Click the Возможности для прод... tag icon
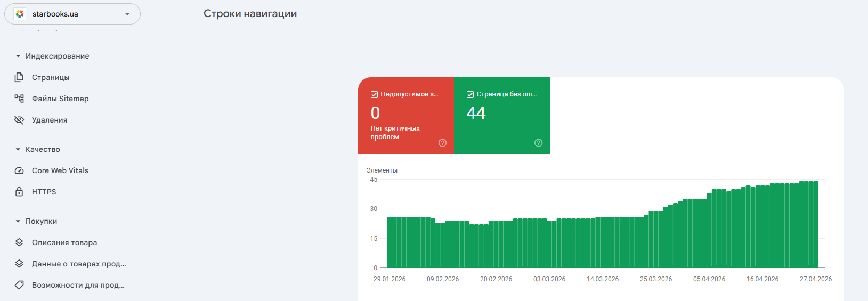The image size is (868, 301). [x=19, y=285]
